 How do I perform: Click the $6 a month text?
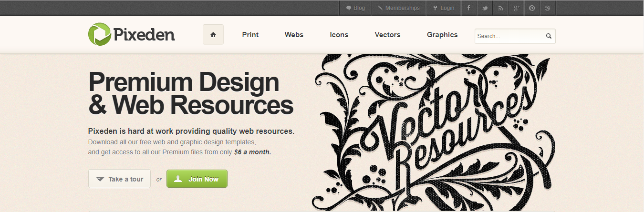(x=252, y=152)
